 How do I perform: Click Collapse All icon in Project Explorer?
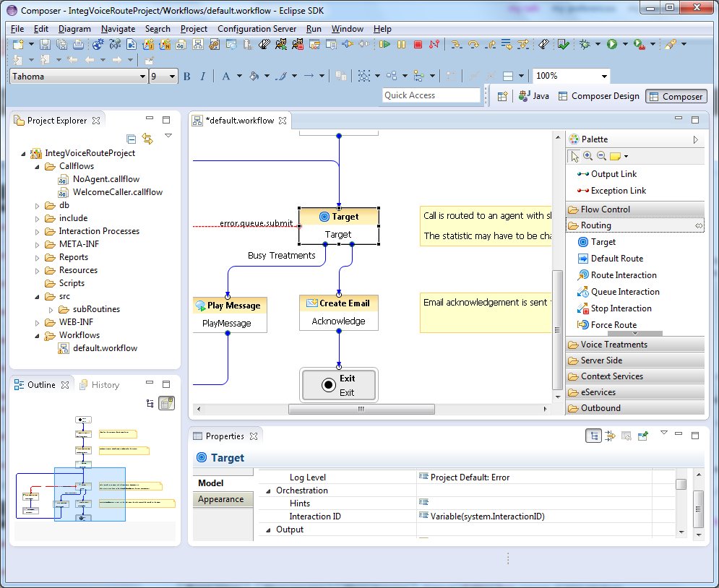point(131,139)
